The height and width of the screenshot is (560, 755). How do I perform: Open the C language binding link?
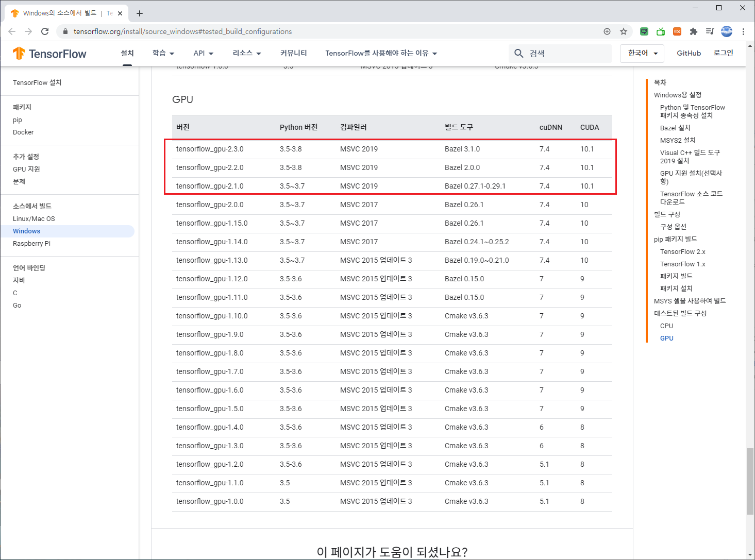(15, 293)
